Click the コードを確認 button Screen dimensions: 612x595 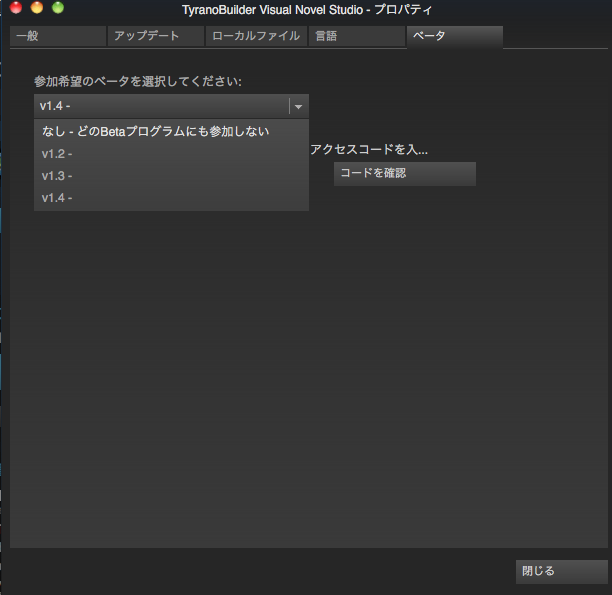point(405,174)
